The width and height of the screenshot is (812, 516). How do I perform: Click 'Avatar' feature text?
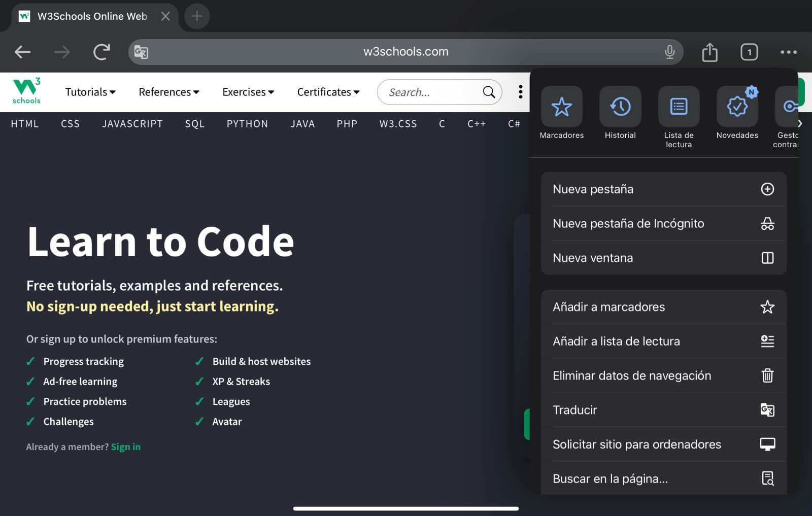click(227, 422)
